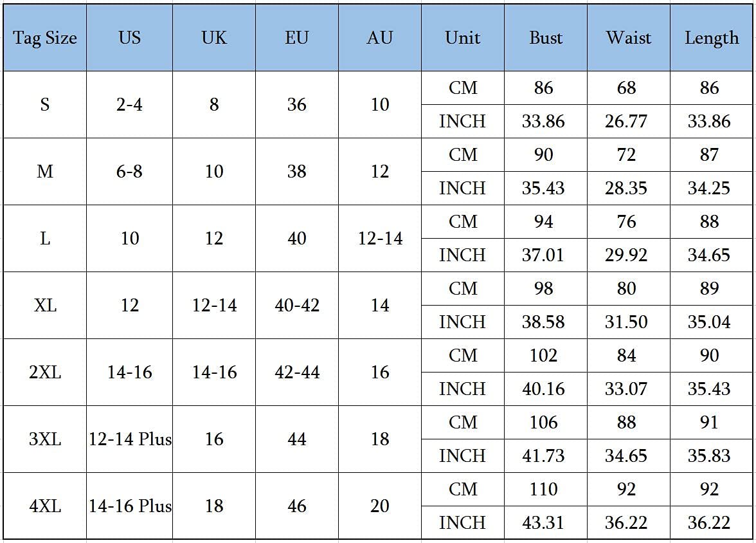Click the Tag Size header cell
This screenshot has width=756, height=543.
tap(45, 38)
